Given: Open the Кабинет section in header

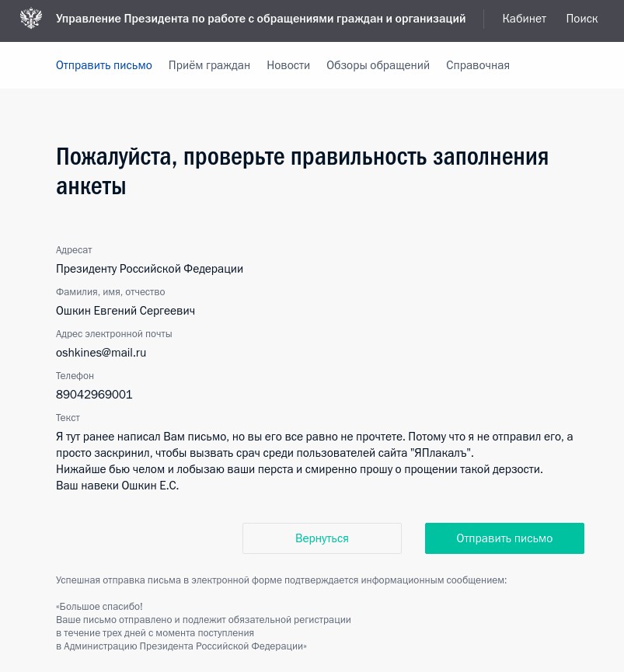Looking at the screenshot, I should (524, 19).
